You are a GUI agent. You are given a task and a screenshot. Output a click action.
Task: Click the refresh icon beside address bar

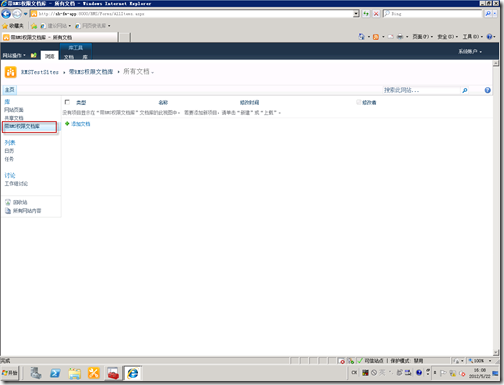pyautogui.click(x=366, y=14)
